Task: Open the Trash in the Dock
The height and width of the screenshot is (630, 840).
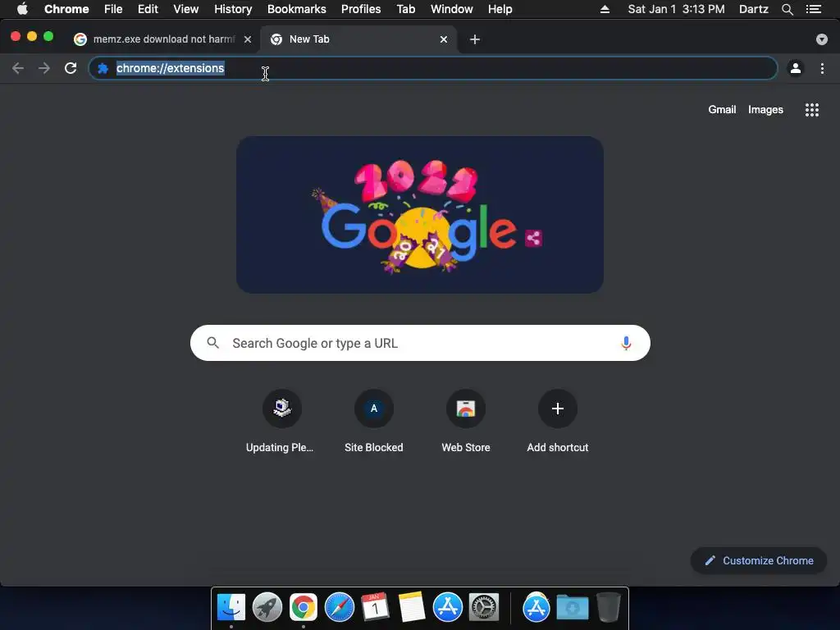Action: tap(608, 608)
